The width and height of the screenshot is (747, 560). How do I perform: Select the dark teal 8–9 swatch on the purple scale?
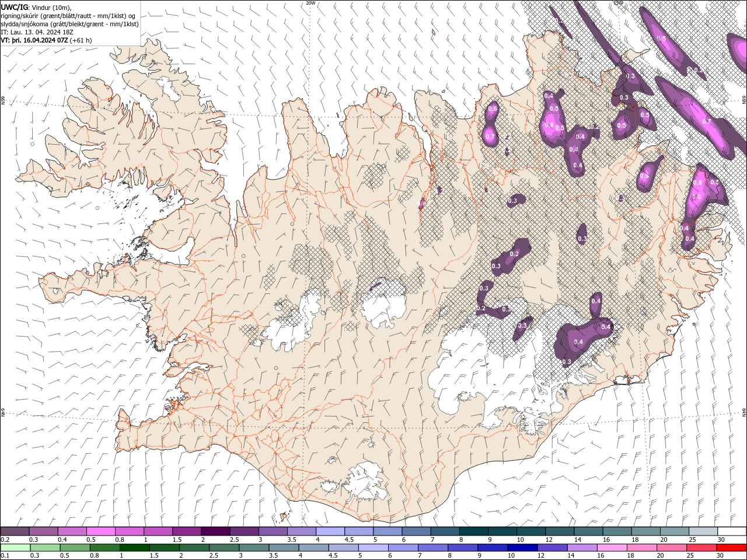click(x=474, y=531)
